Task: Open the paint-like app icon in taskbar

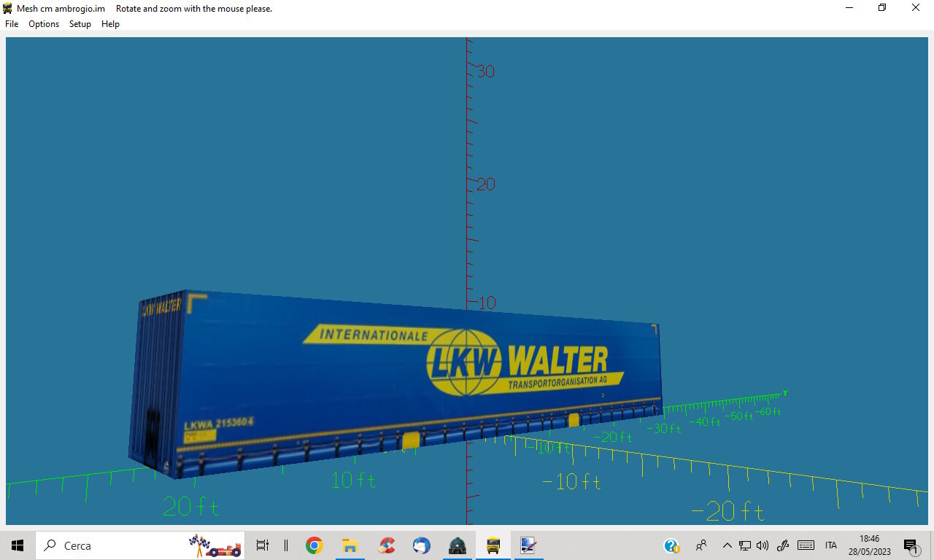Action: pyautogui.click(x=528, y=545)
